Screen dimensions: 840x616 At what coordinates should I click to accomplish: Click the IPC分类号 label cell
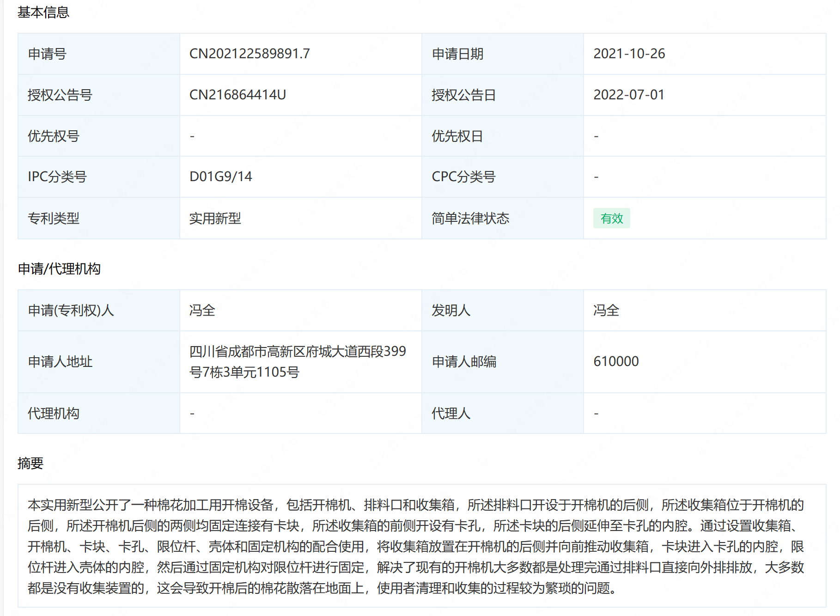(99, 177)
